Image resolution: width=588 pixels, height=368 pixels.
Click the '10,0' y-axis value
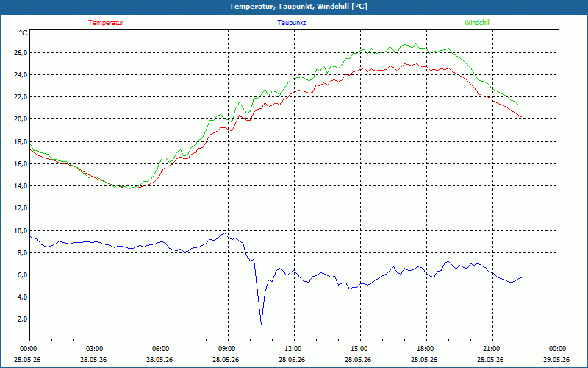tap(21, 231)
